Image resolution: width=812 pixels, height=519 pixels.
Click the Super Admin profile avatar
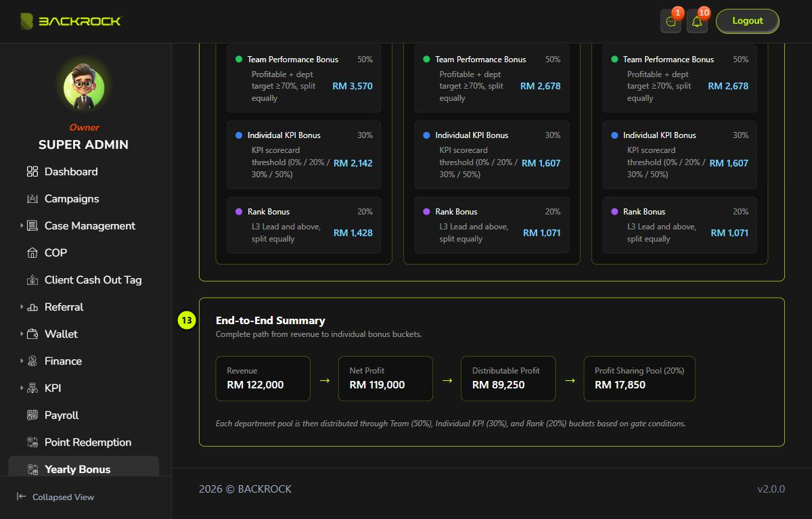tap(84, 89)
